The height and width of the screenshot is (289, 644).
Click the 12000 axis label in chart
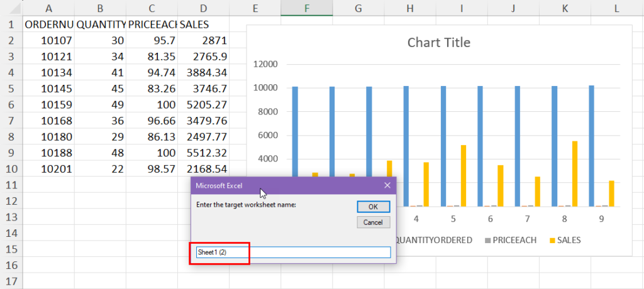click(x=267, y=65)
